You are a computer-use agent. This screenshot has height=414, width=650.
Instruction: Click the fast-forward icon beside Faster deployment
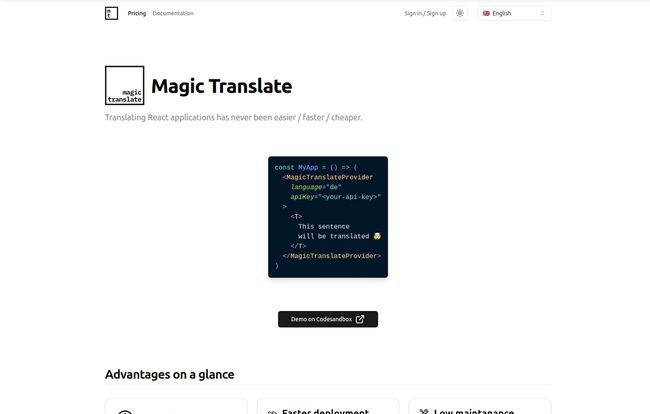tap(272, 412)
